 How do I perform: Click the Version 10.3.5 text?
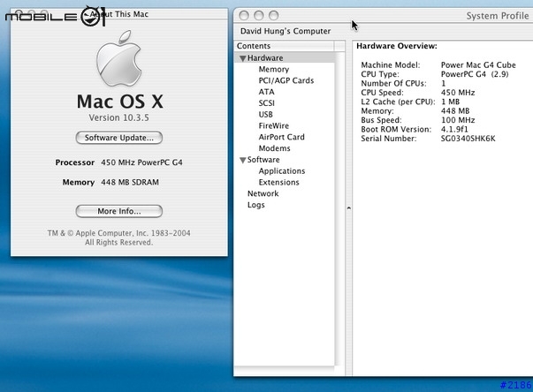(119, 117)
